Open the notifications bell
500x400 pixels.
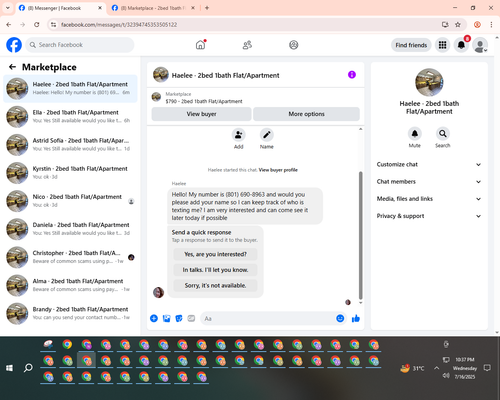[x=461, y=45]
